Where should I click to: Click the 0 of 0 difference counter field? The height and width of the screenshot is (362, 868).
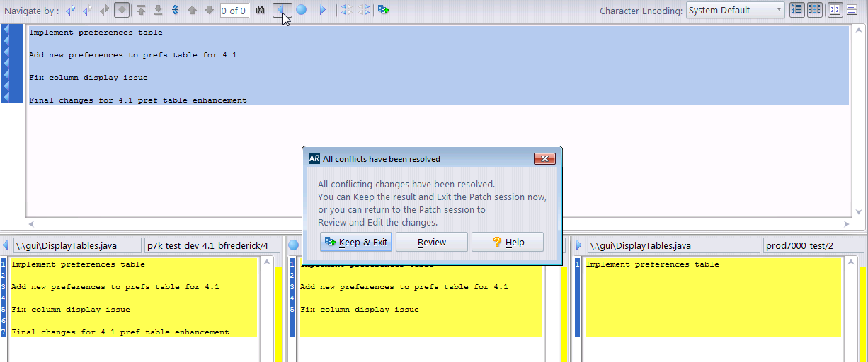coord(234,11)
